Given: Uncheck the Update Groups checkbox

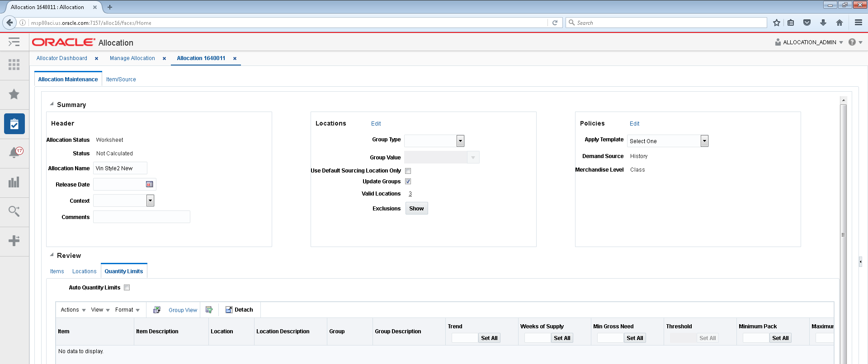Looking at the screenshot, I should click(408, 182).
